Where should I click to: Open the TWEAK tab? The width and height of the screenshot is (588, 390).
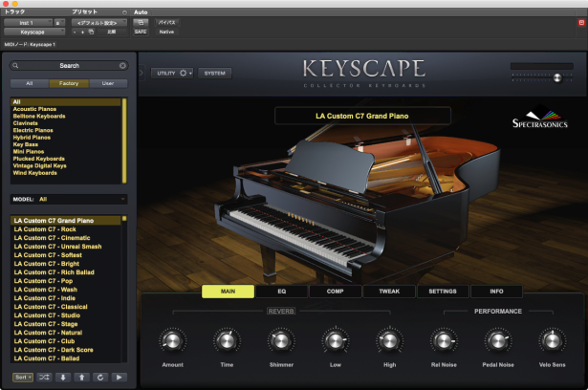pos(388,292)
